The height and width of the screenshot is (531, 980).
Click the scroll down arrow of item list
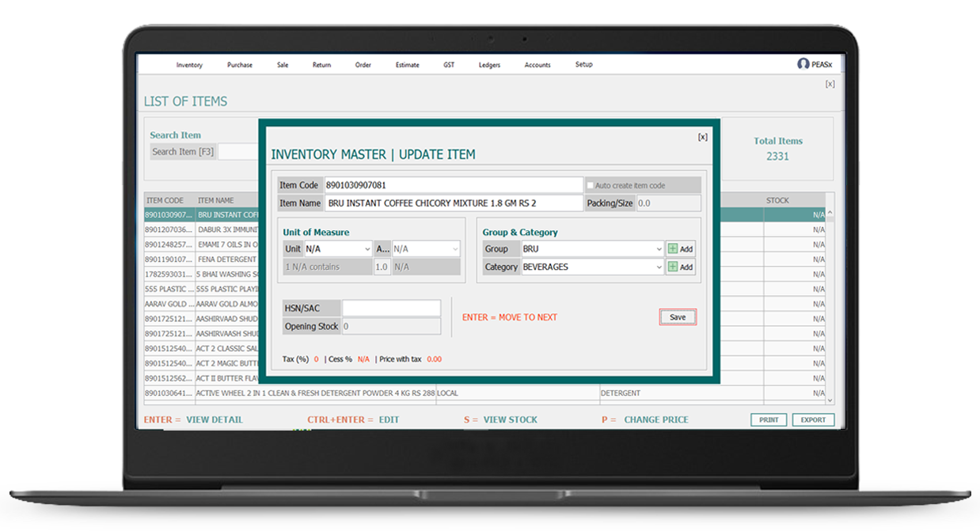830,400
